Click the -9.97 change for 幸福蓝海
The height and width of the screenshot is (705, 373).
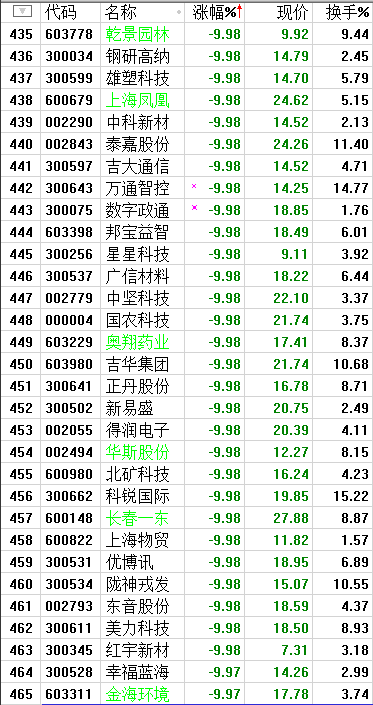224,673
